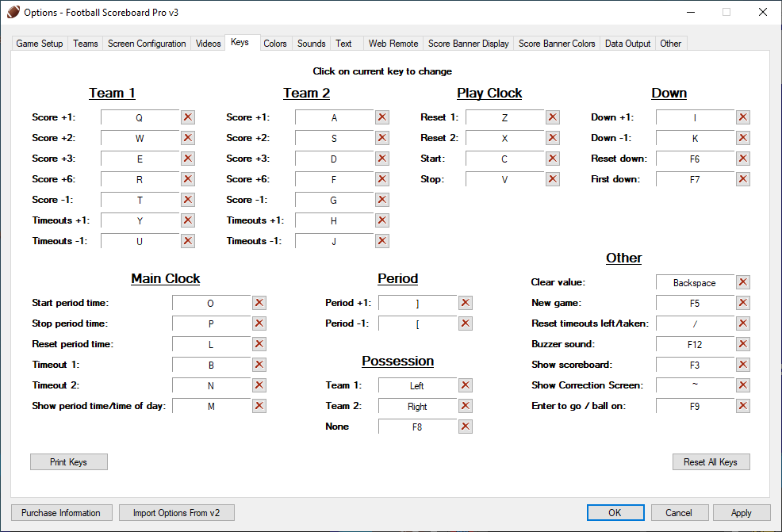
Task: Clear the Team 2 Score +6 key
Action: pos(382,179)
